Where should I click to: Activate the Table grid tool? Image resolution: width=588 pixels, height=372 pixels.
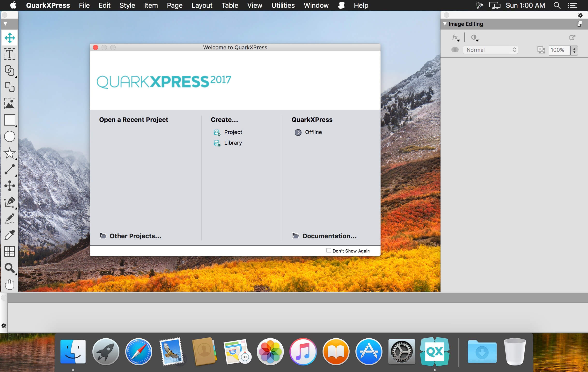[9, 251]
